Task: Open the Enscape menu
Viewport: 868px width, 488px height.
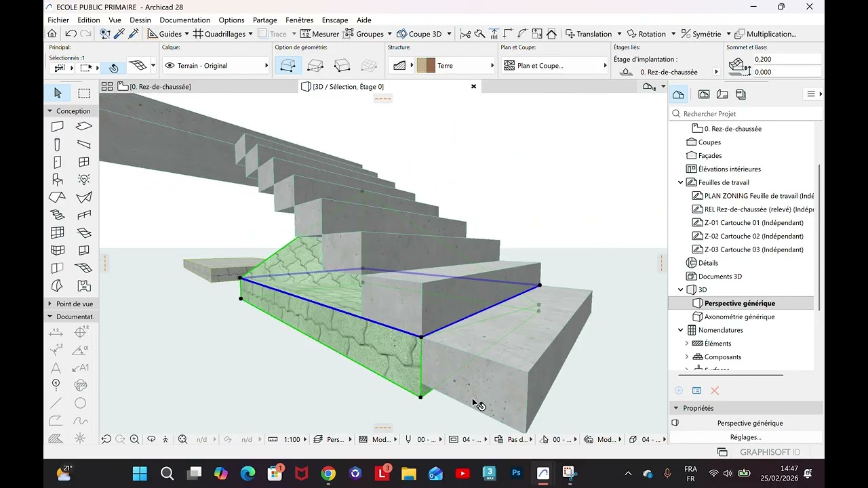Action: coord(335,20)
